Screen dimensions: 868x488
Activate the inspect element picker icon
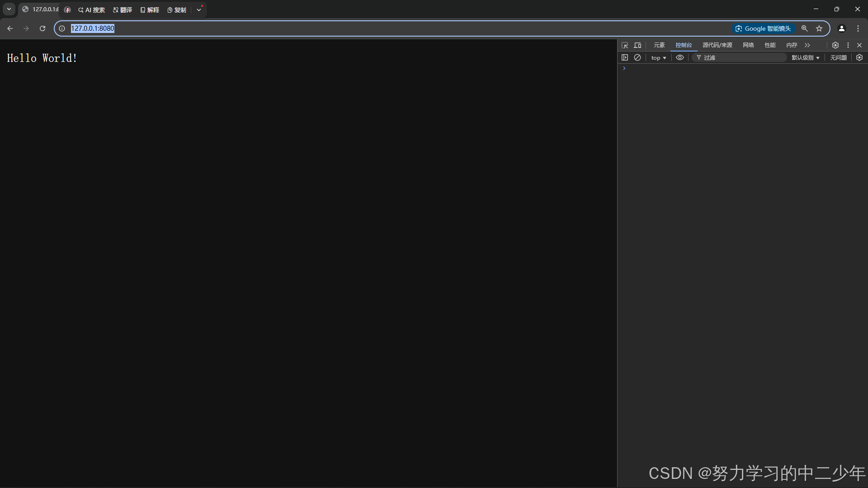point(625,45)
